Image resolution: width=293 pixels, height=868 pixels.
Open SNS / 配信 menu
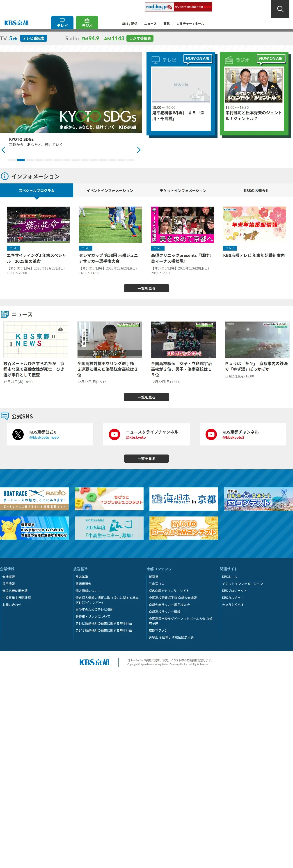point(129,24)
